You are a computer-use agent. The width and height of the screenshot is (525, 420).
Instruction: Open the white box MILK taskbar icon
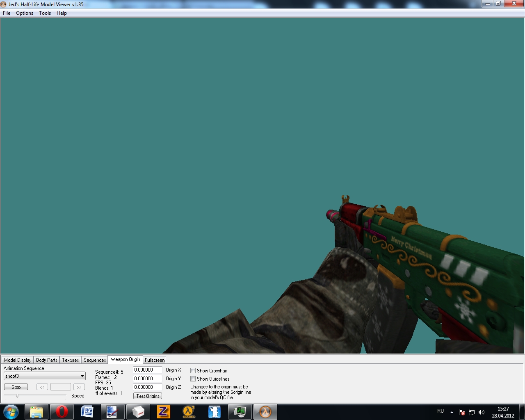(138, 412)
